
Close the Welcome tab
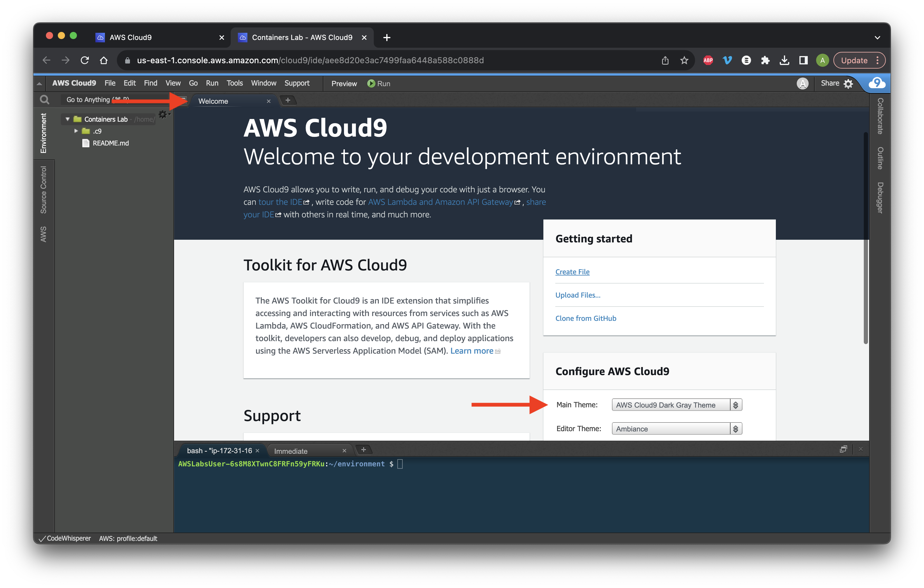pos(269,101)
